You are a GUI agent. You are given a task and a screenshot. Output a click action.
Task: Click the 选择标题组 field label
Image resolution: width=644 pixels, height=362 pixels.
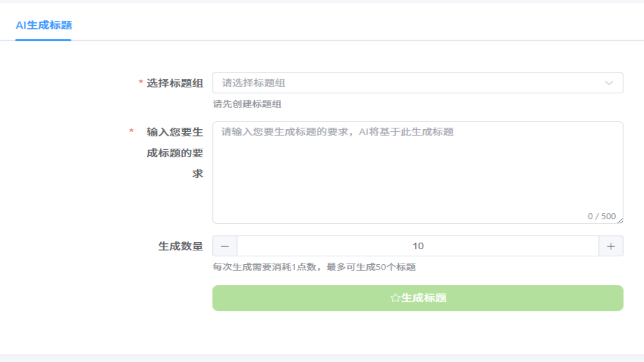[175, 83]
